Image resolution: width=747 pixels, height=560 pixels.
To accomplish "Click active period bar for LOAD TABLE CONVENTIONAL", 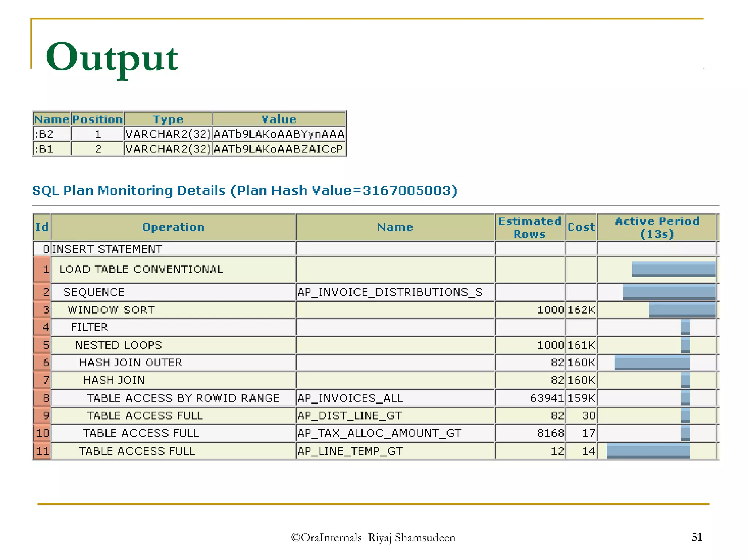I will tap(674, 269).
